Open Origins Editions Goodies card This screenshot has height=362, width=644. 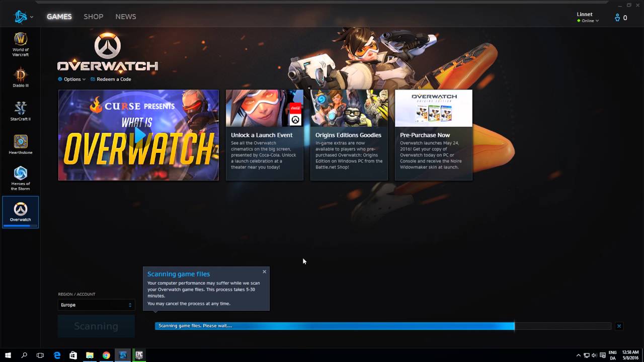coord(349,135)
